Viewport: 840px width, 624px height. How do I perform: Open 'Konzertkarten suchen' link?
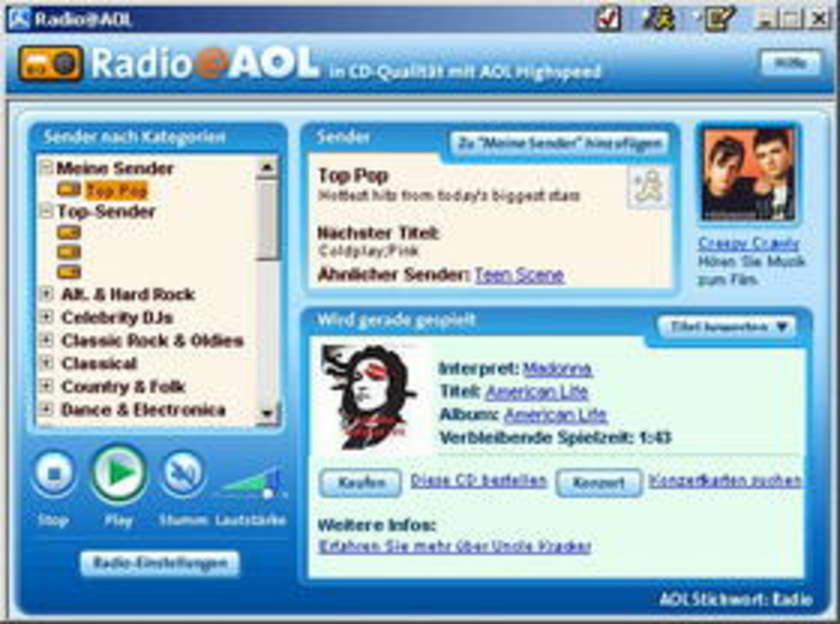(x=726, y=480)
